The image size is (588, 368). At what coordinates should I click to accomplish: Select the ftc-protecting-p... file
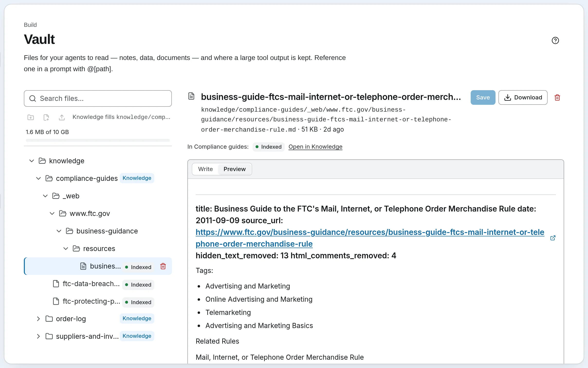coord(98,301)
